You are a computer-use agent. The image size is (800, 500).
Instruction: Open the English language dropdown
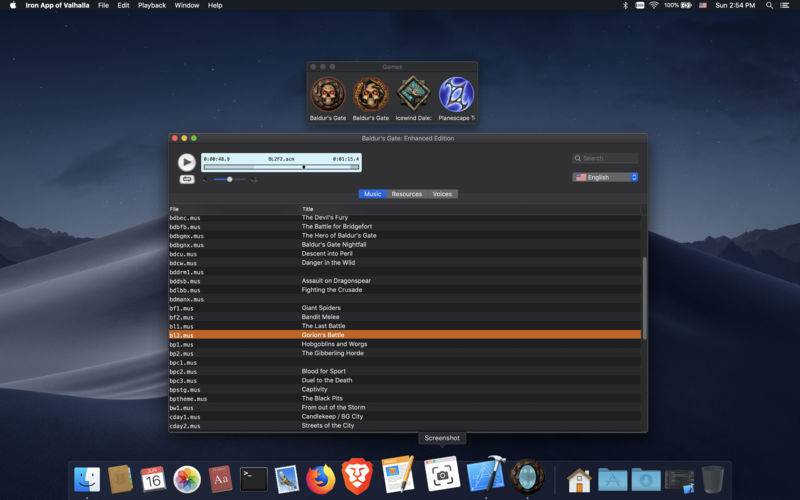point(605,177)
